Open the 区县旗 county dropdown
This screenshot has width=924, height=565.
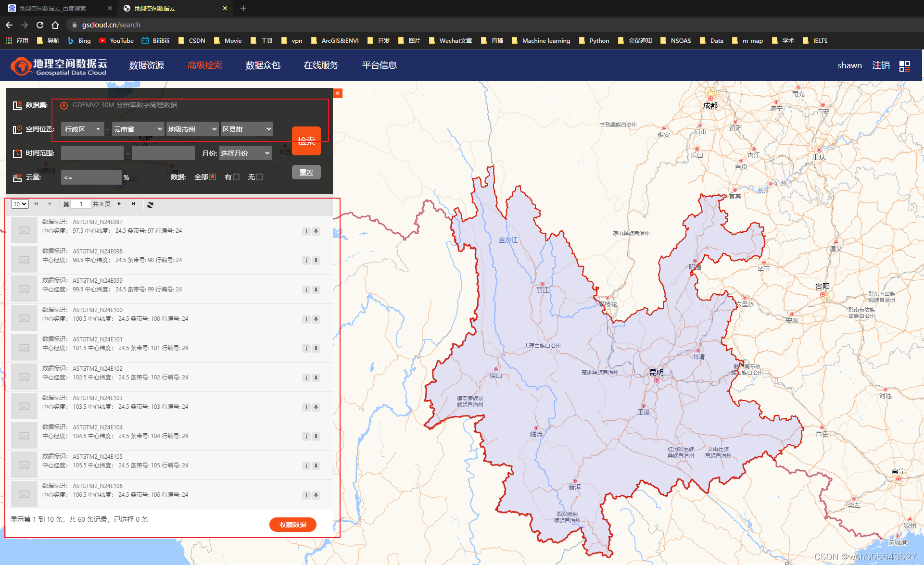(x=247, y=129)
